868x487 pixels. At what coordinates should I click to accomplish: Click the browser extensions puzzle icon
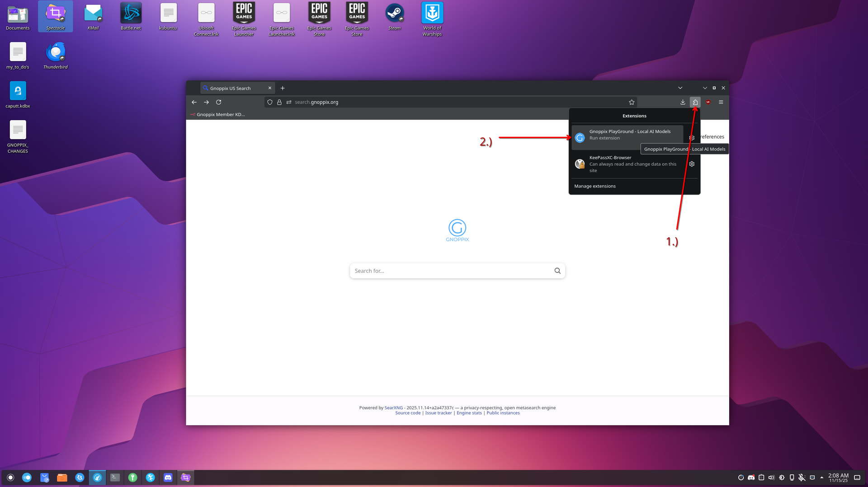695,102
